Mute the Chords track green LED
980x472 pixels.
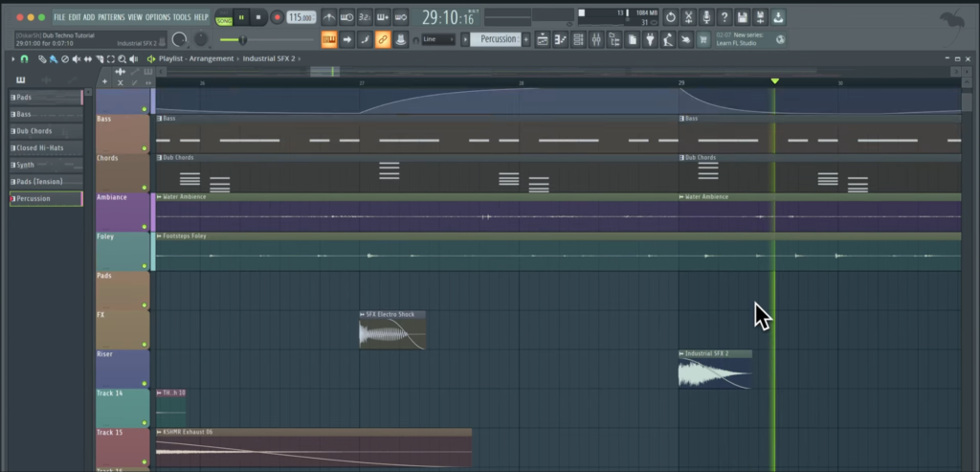tap(145, 188)
